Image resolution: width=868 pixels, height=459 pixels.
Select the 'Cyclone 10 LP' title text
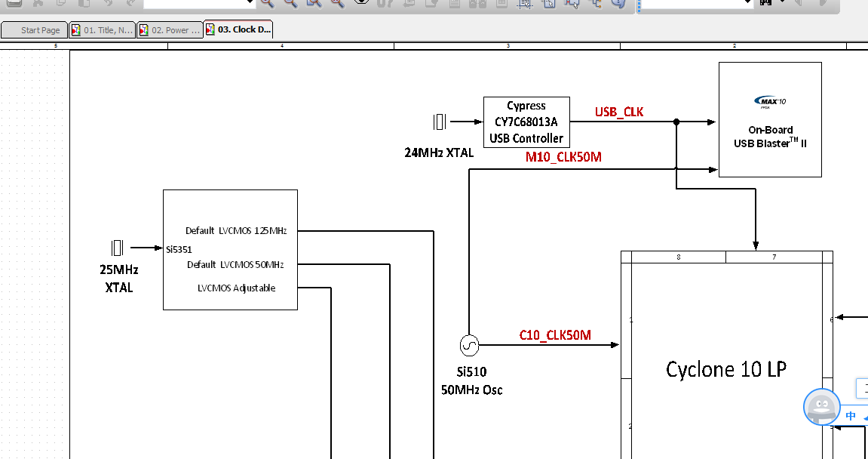coord(725,369)
